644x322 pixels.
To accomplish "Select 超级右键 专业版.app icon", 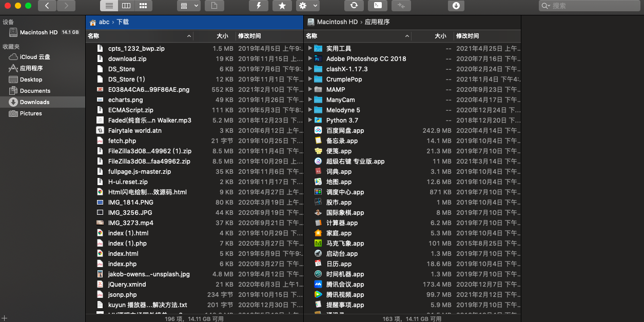I will tap(318, 161).
